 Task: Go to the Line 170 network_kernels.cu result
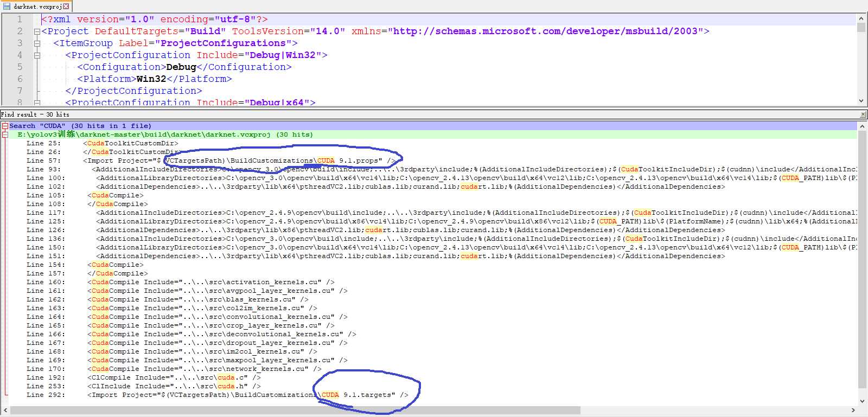174,369
